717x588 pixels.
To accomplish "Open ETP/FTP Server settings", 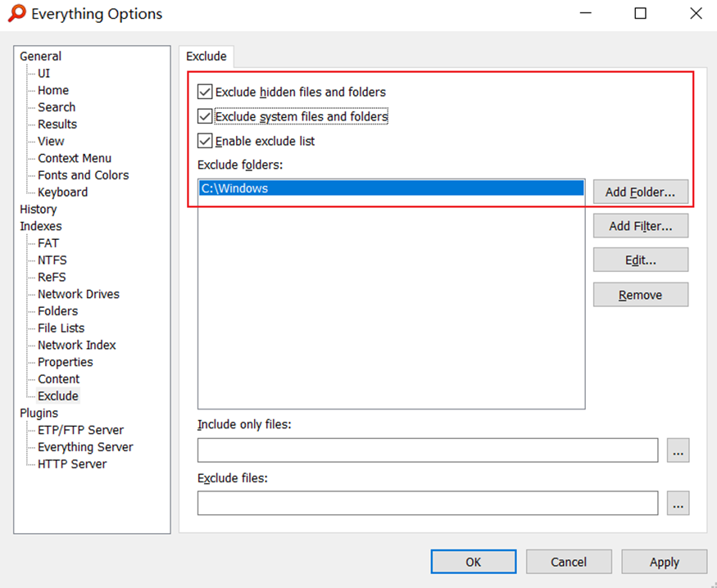I will 80,429.
